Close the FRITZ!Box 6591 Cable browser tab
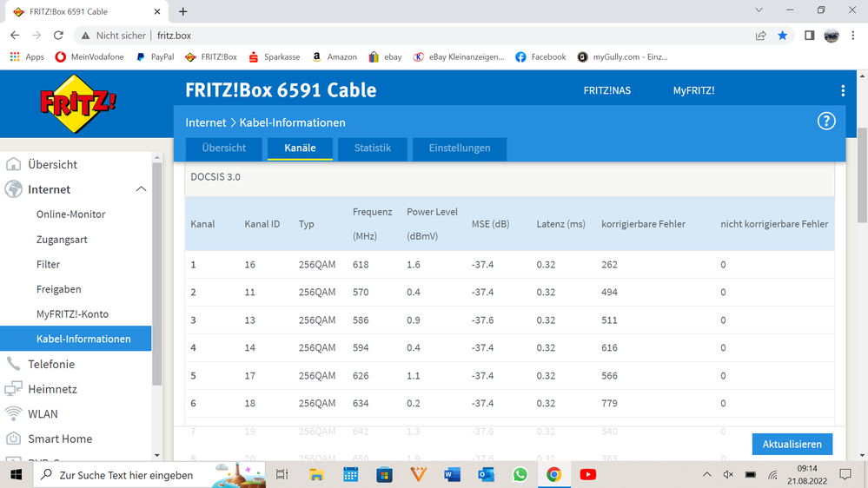 pos(157,11)
